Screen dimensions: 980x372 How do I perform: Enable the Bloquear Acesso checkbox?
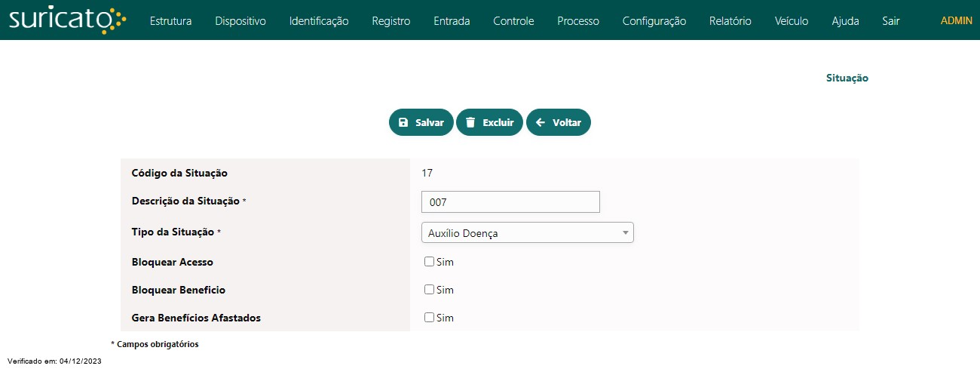(x=429, y=262)
